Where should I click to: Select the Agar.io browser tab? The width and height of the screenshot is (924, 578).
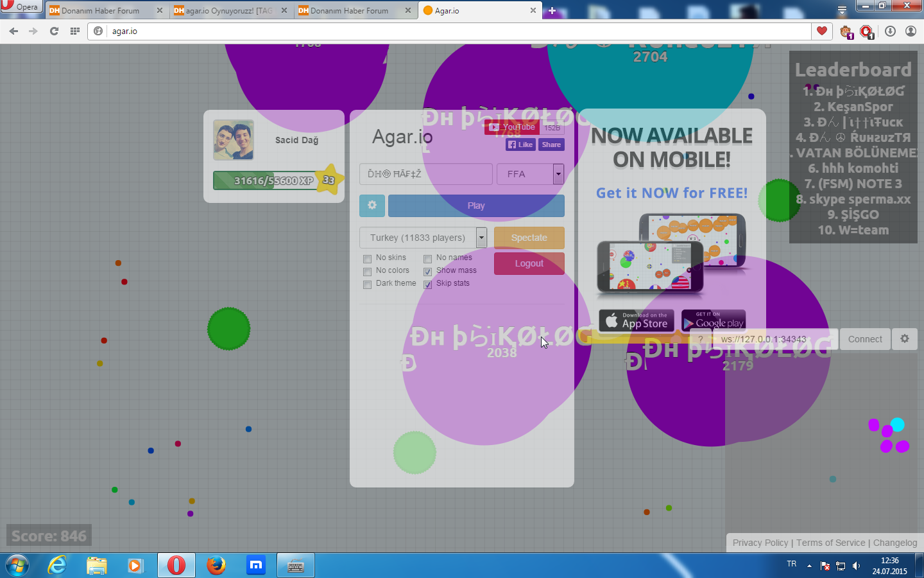(480, 10)
